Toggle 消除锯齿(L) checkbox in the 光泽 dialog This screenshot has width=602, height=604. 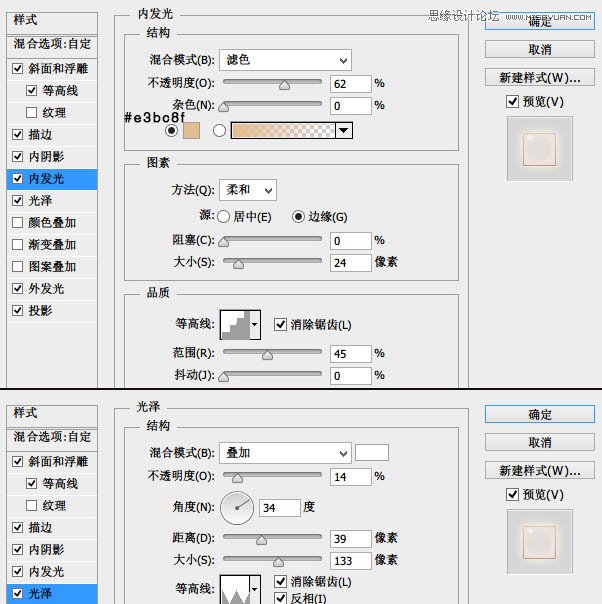point(280,582)
